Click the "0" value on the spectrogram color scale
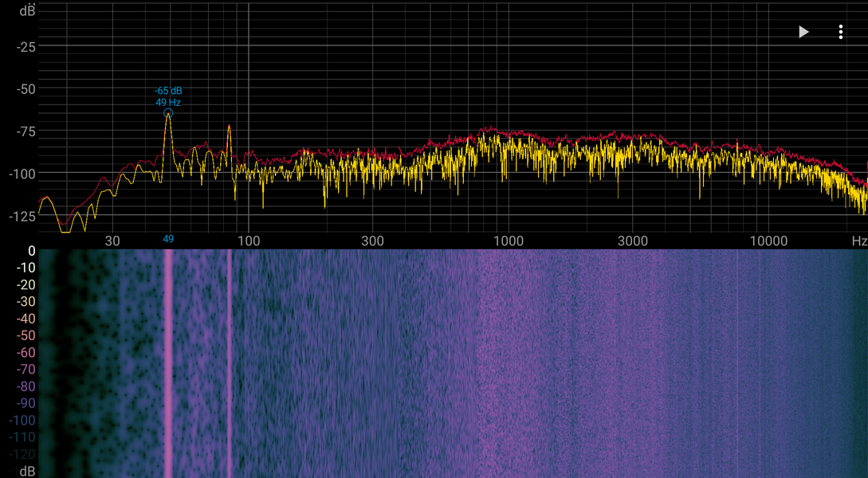The image size is (868, 478). (32, 251)
